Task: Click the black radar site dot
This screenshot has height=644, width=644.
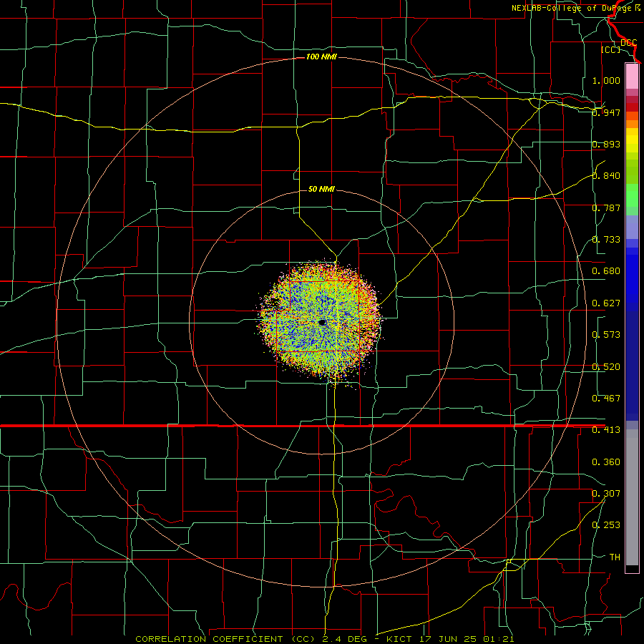Action: [x=323, y=323]
